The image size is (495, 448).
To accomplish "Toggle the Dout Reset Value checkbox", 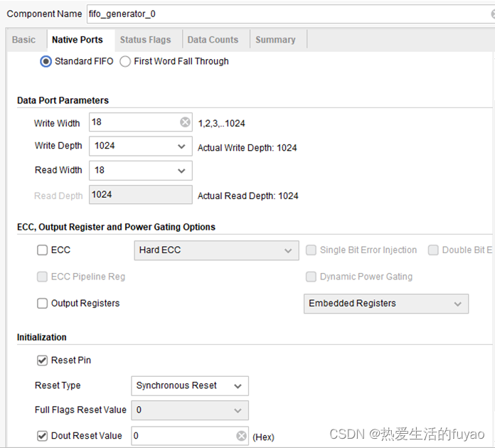I will (42, 436).
